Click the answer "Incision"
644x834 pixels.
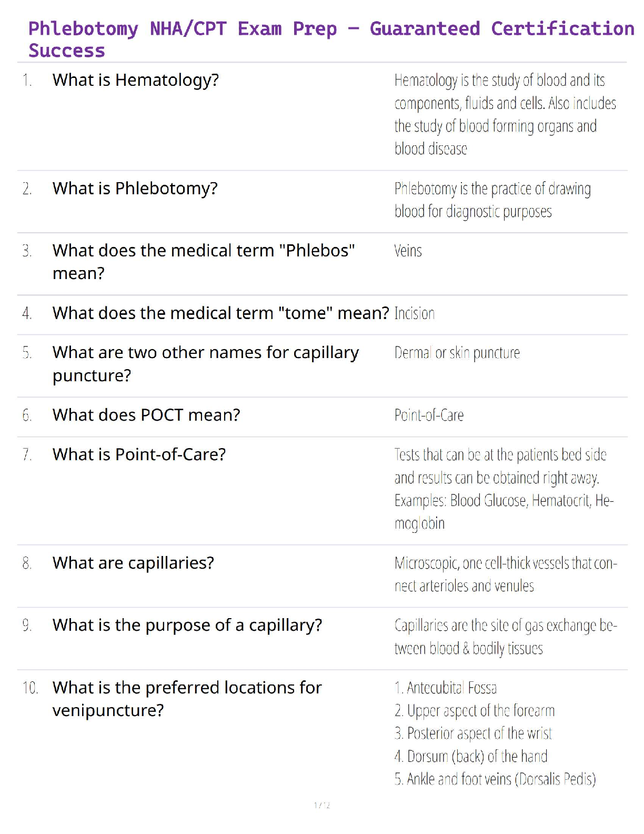coord(415,314)
